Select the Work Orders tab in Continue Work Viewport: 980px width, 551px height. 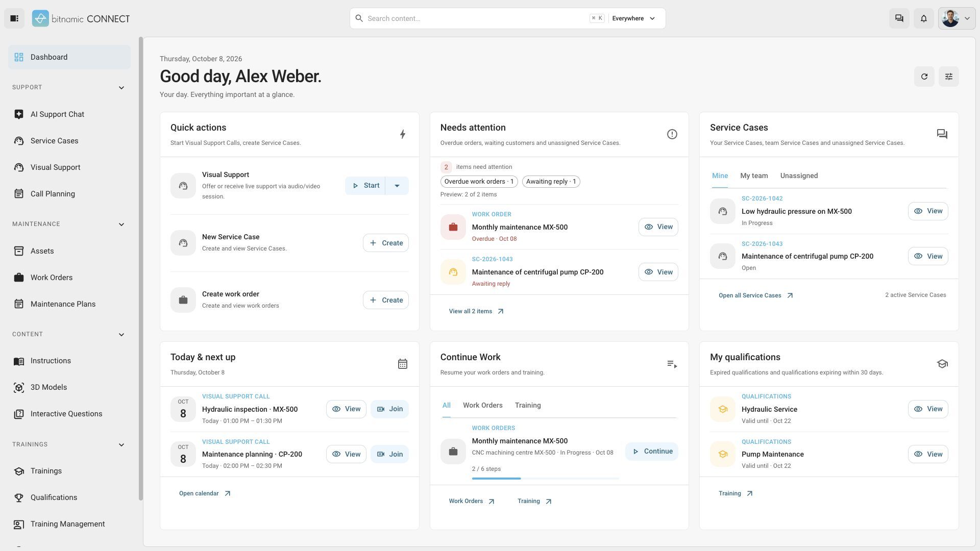pos(482,405)
